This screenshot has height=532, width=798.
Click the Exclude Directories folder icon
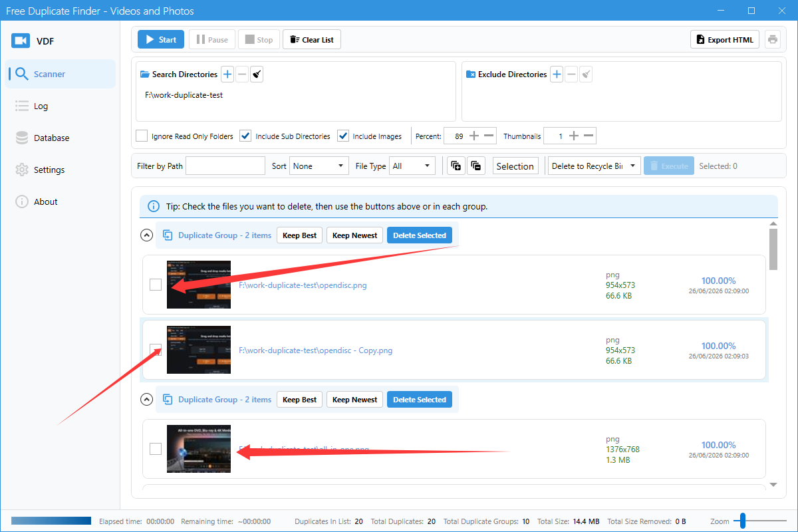coord(471,74)
